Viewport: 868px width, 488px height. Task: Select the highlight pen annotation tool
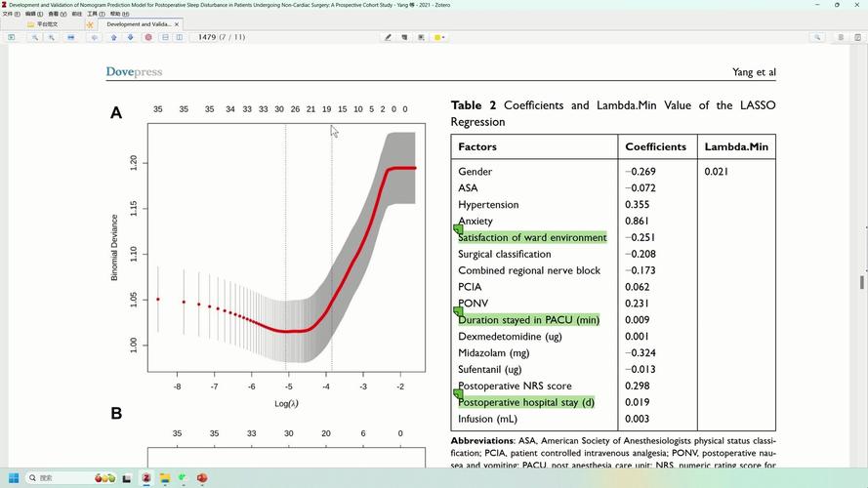point(388,38)
